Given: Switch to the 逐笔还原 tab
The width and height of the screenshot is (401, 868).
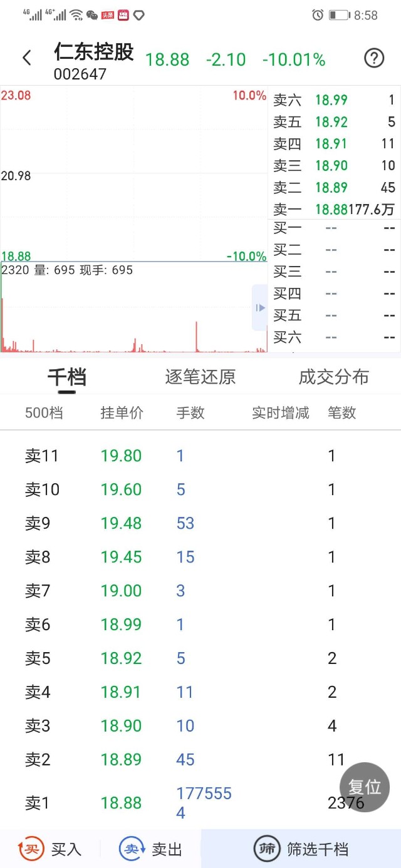Looking at the screenshot, I should click(x=200, y=377).
